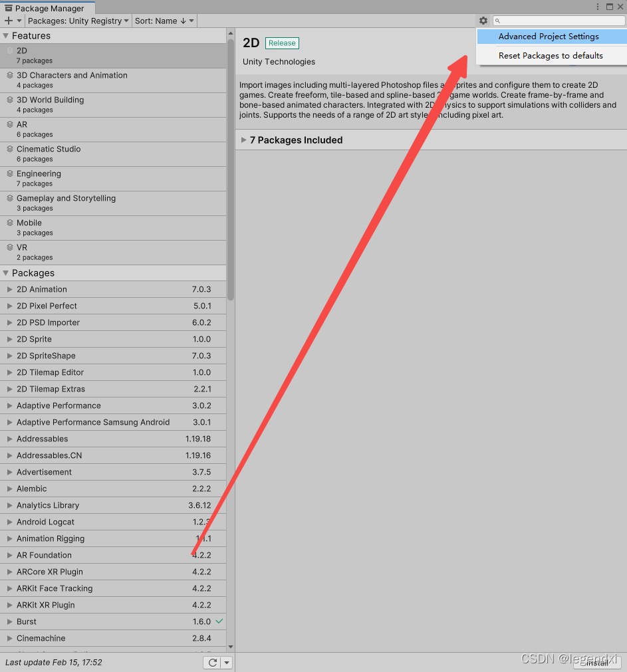Click the package list vertical scrollbar thumb

[231, 169]
